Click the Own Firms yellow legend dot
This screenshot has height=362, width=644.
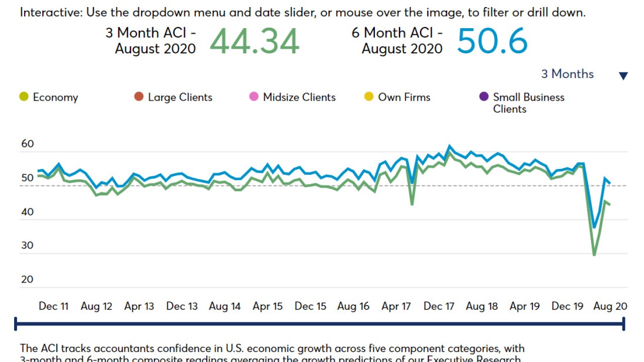click(369, 97)
